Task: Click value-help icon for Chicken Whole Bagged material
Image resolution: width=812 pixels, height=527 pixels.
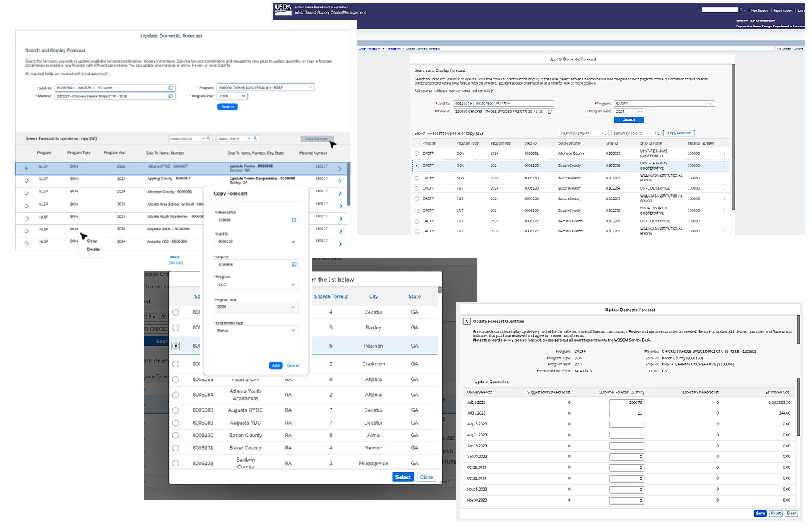Action: pyautogui.click(x=550, y=112)
